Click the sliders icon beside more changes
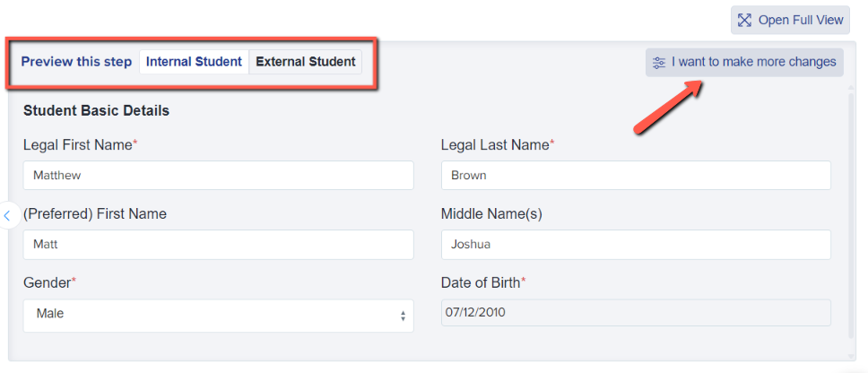The height and width of the screenshot is (373, 868). (x=659, y=63)
